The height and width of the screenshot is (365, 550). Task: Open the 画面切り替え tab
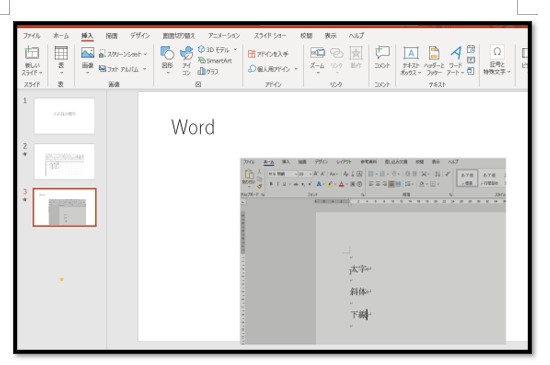tap(179, 36)
